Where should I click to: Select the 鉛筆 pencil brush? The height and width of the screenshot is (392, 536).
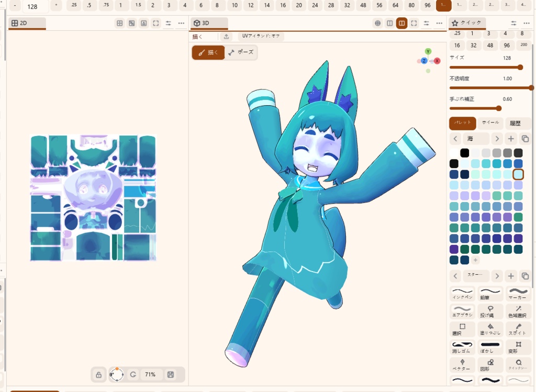490,294
